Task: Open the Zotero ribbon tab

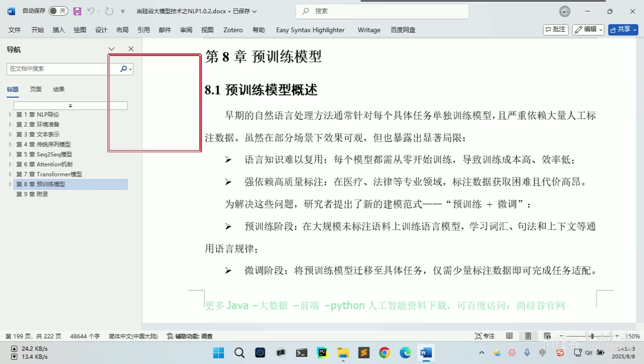Action: 233,30
